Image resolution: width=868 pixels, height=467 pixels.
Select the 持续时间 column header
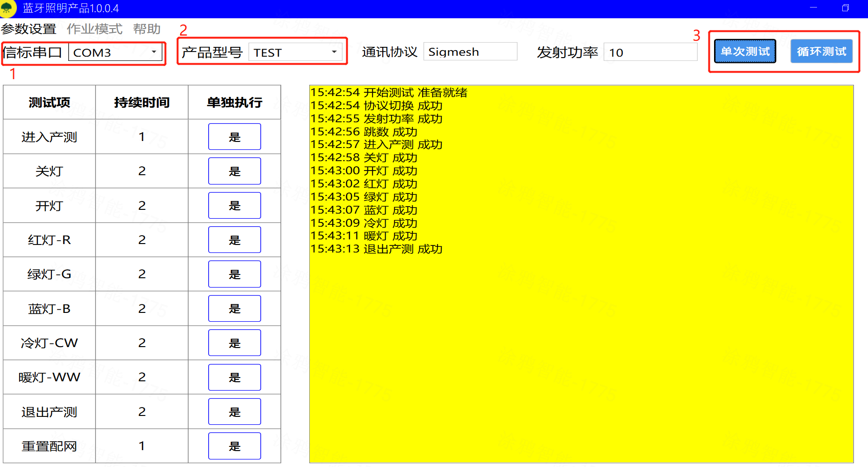[142, 102]
